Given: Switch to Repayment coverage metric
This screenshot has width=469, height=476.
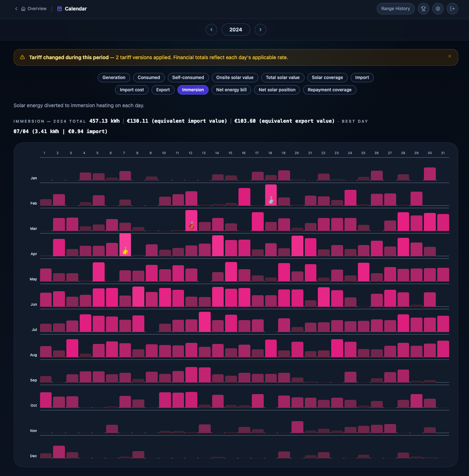Looking at the screenshot, I should (330, 90).
